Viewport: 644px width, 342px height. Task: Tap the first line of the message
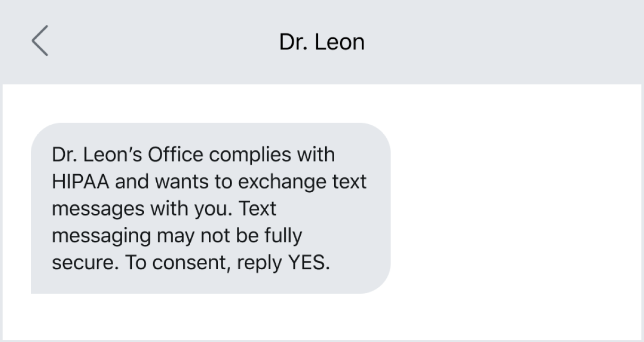[194, 154]
